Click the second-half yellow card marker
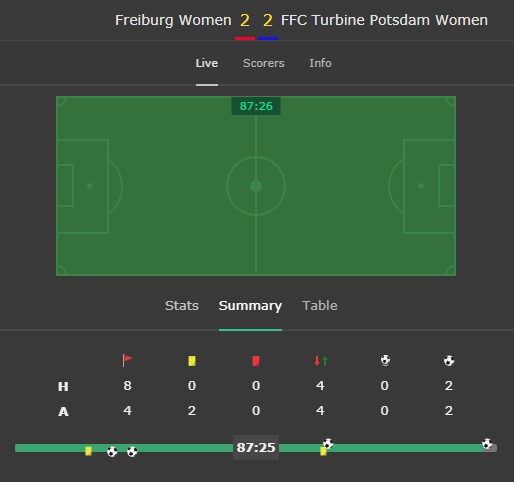Viewport: 514px width, 482px height. pyautogui.click(x=323, y=451)
